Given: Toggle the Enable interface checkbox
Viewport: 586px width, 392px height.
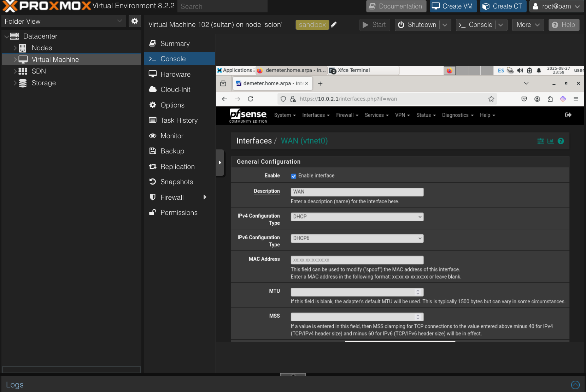Looking at the screenshot, I should point(294,176).
